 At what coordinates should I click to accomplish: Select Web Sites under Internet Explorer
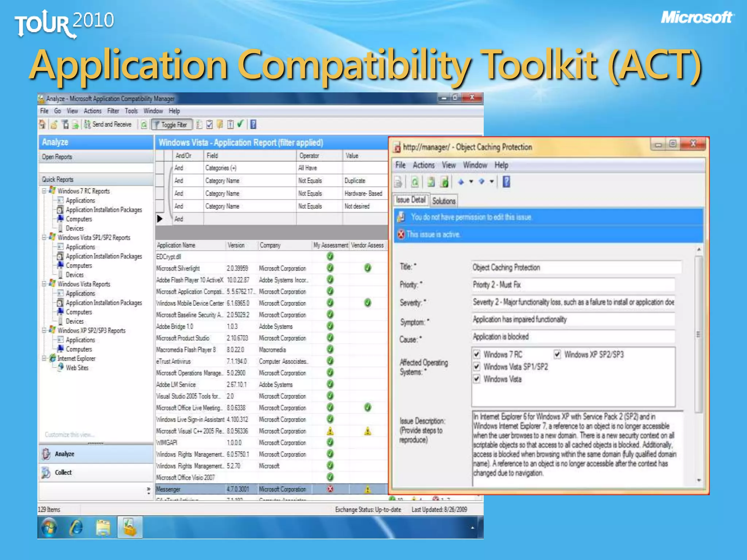[77, 367]
